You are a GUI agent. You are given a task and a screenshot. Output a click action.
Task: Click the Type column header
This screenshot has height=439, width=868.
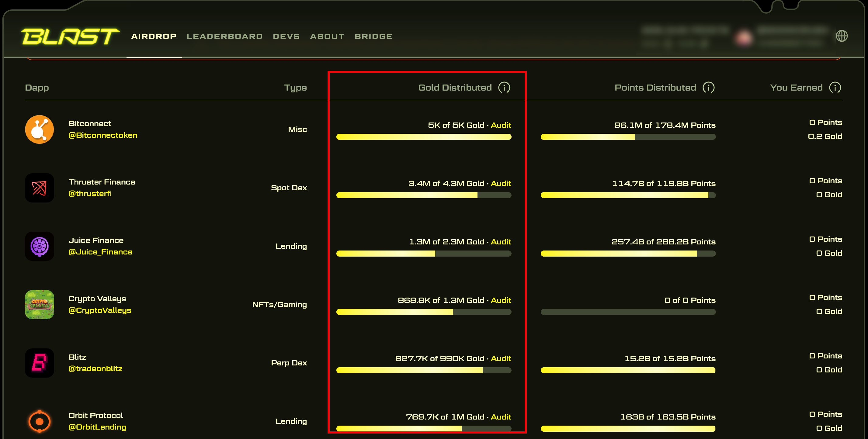tap(295, 88)
